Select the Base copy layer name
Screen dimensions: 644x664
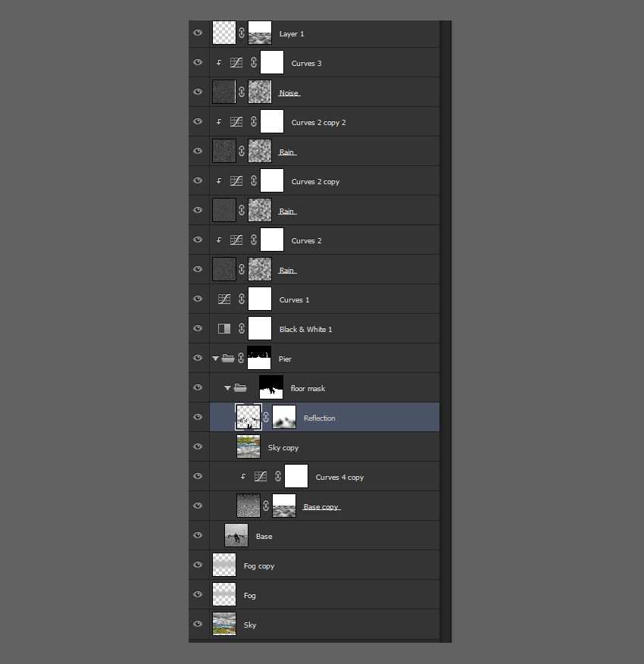(321, 507)
